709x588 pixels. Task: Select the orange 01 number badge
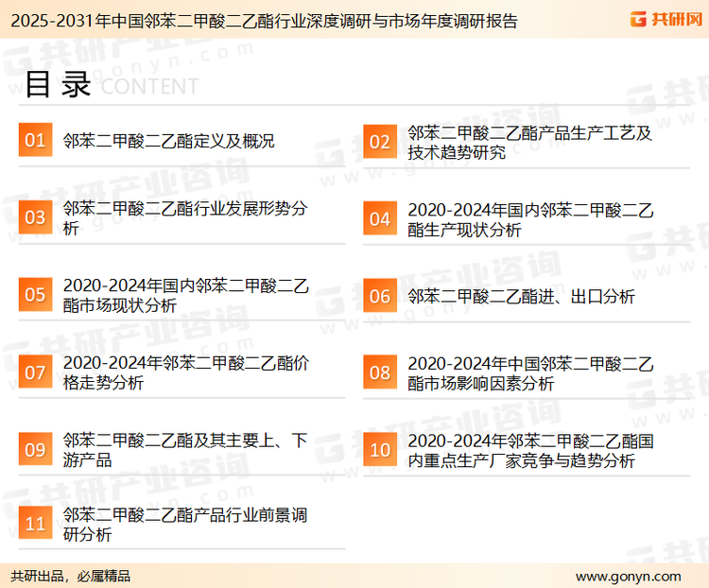coord(35,140)
